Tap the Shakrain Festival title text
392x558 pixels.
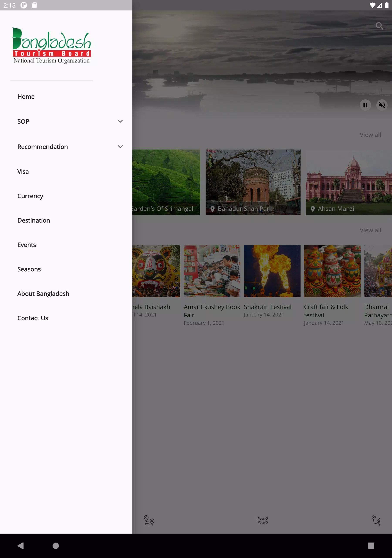(x=267, y=307)
